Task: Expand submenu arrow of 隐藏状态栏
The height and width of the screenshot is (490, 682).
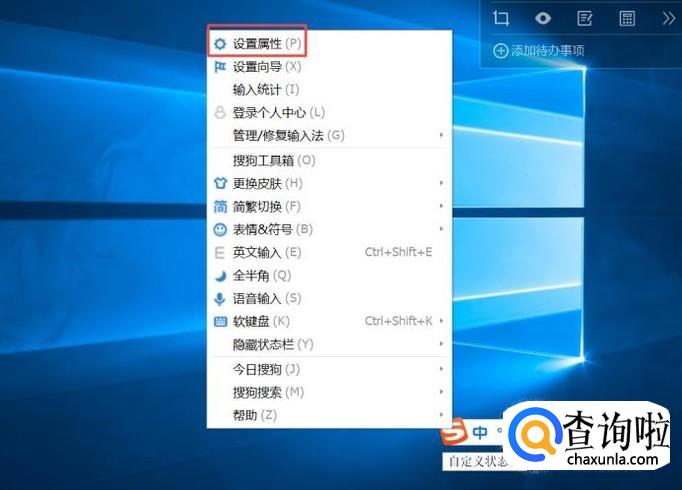Action: pos(441,344)
